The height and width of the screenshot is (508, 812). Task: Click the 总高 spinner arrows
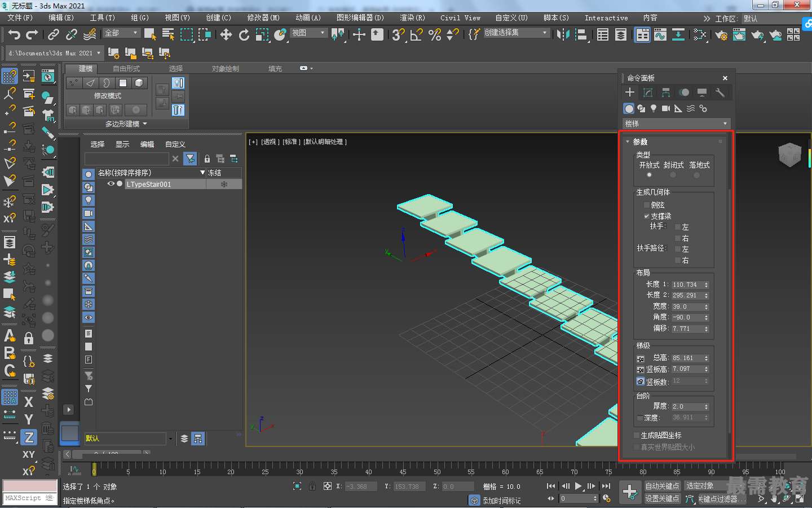[706, 358]
